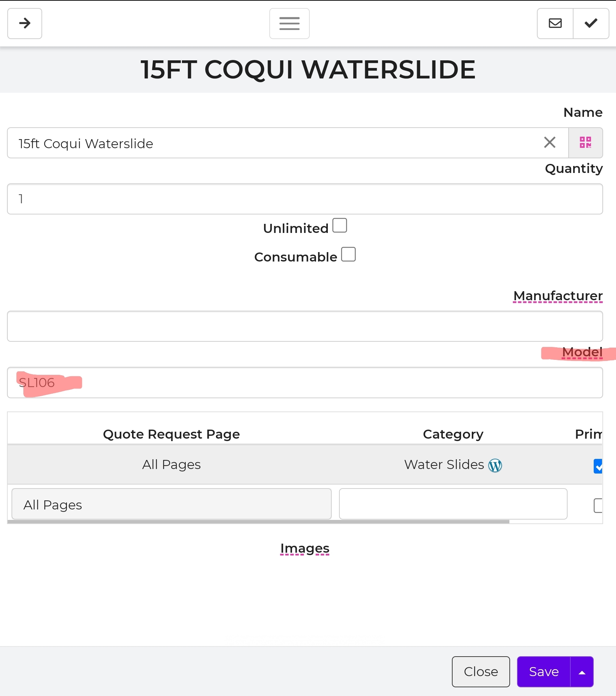Viewport: 616px width, 696px height.
Task: Click the WordPress icon next to Water Slides
Action: pyautogui.click(x=495, y=465)
